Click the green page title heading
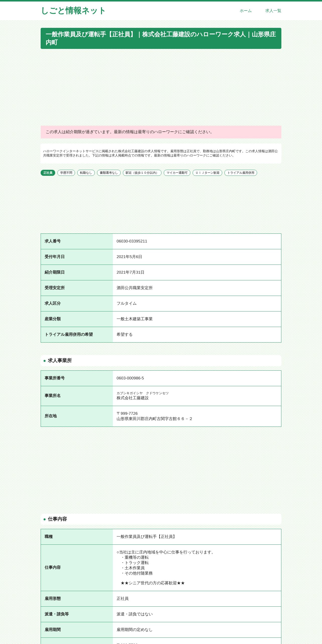The image size is (322, 644). 161,38
